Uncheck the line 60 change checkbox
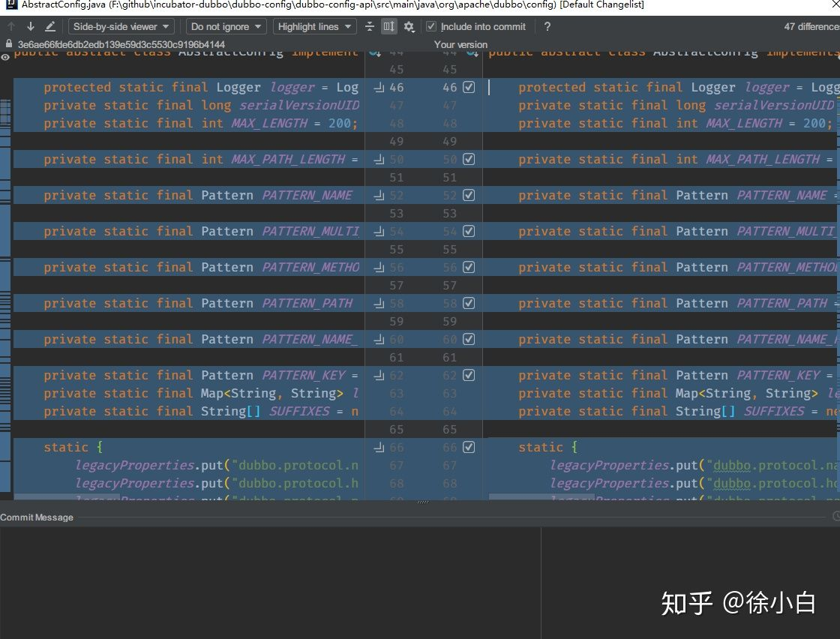Screen dimensions: 840x639 469,339
